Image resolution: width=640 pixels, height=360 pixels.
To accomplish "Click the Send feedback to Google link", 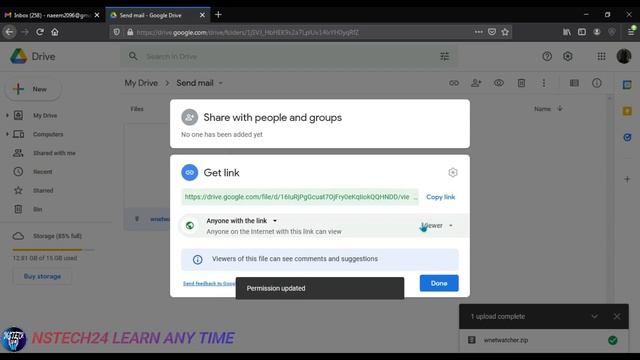I will [209, 283].
